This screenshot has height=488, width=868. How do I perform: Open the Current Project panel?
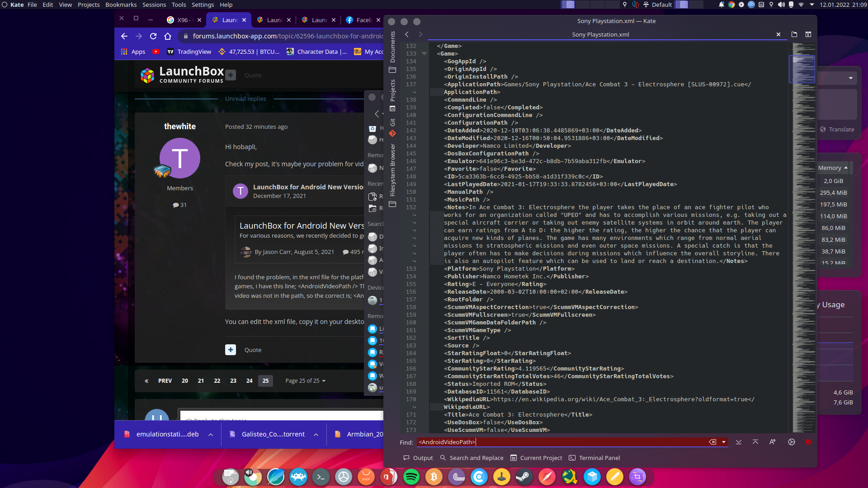click(536, 458)
